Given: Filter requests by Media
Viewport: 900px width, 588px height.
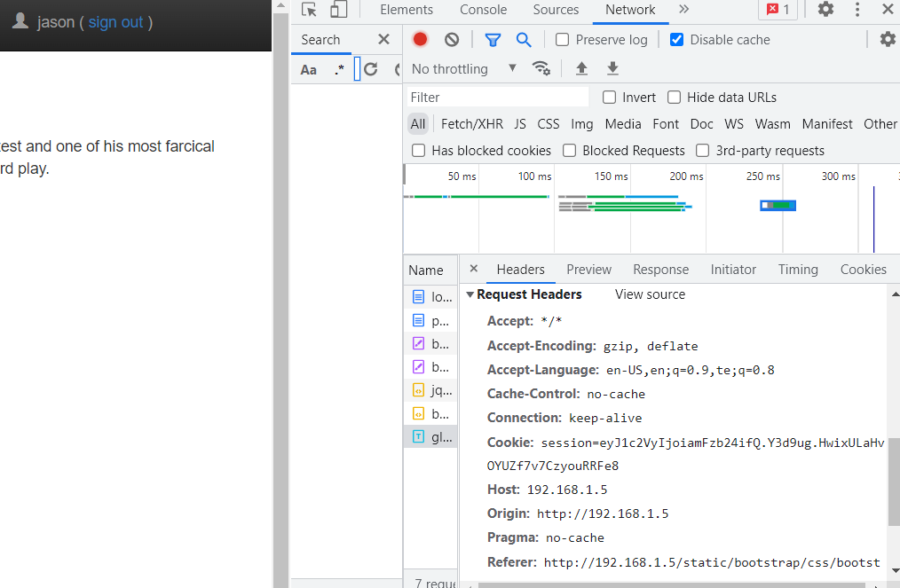Looking at the screenshot, I should coord(623,124).
